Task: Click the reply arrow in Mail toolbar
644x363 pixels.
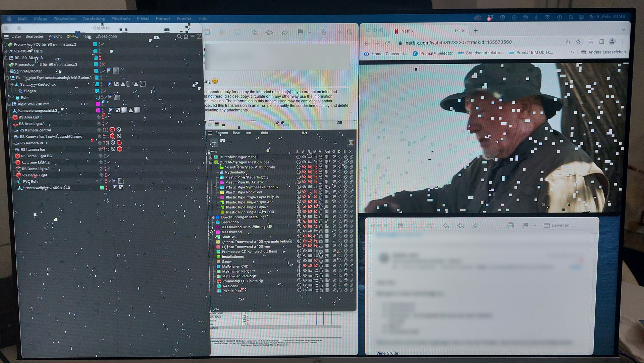Action: [x=255, y=32]
